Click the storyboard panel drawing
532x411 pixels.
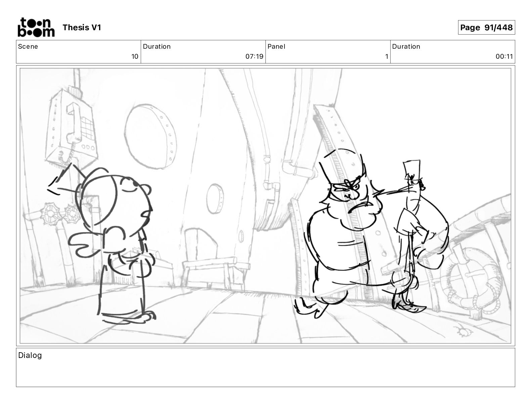(x=265, y=205)
